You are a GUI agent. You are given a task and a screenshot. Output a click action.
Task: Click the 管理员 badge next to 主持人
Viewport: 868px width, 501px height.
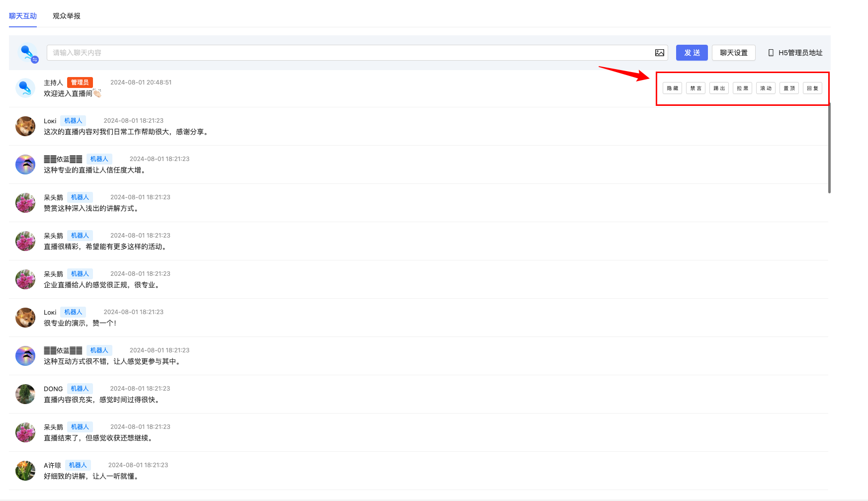point(80,83)
